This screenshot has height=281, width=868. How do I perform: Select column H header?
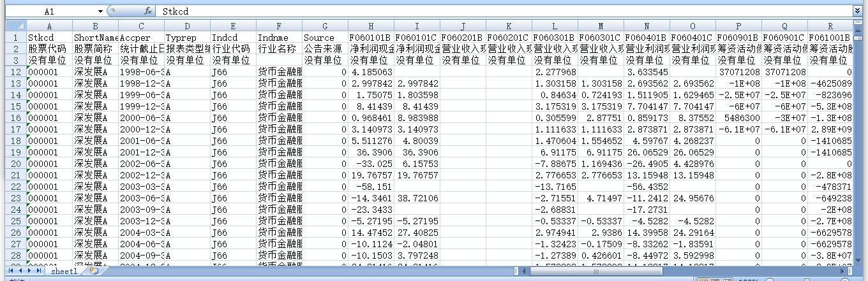371,26
